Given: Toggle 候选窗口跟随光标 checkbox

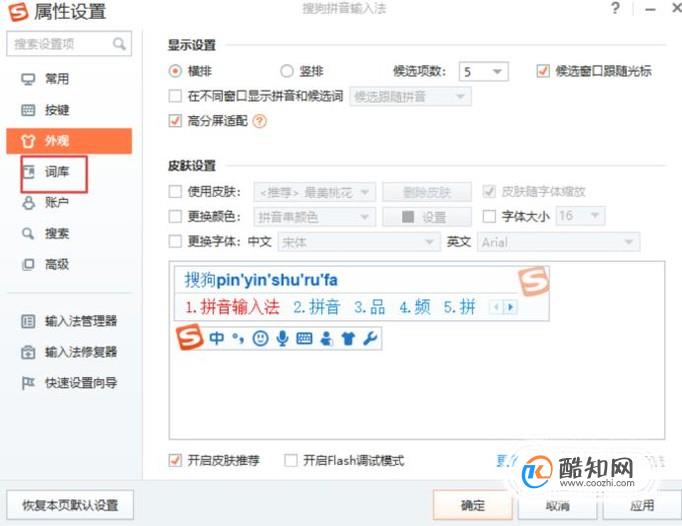Looking at the screenshot, I should (x=543, y=70).
